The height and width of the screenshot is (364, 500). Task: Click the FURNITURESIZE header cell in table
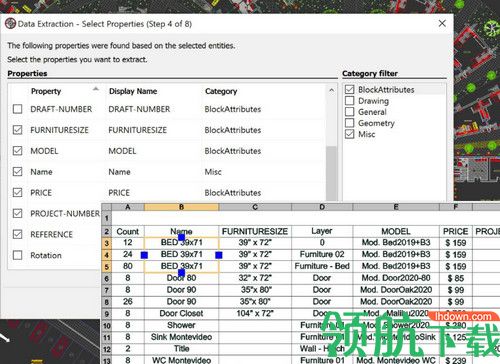tap(255, 231)
